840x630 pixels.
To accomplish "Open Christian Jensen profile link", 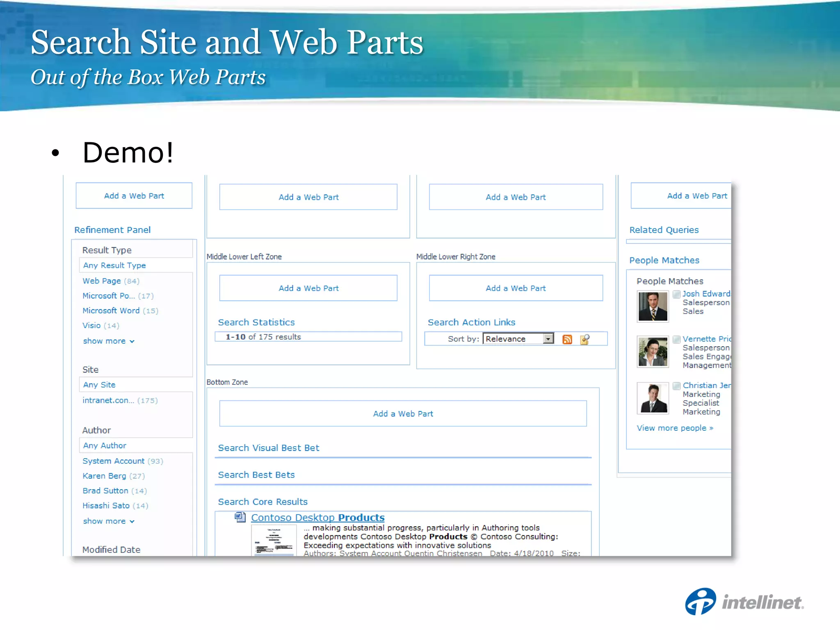I will [x=707, y=385].
